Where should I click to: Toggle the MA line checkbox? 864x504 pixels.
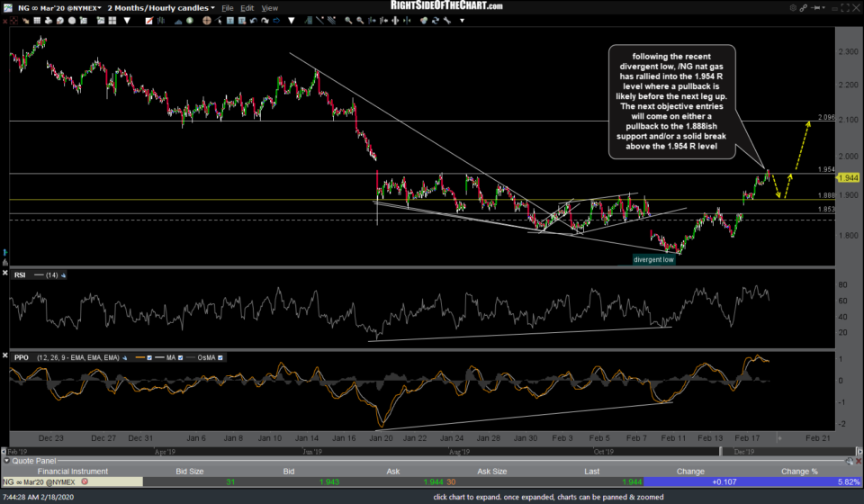183,357
